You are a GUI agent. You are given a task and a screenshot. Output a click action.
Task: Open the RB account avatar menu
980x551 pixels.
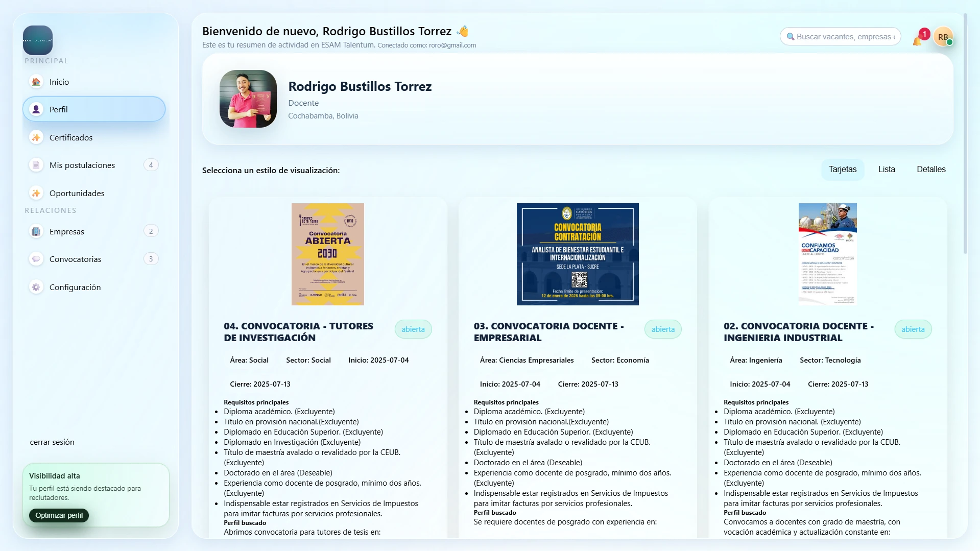(944, 36)
